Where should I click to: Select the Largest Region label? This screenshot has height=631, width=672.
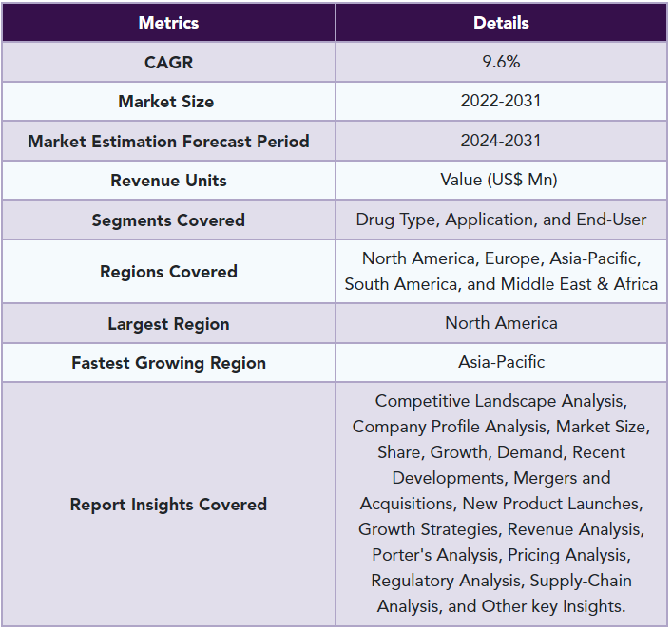(x=168, y=323)
